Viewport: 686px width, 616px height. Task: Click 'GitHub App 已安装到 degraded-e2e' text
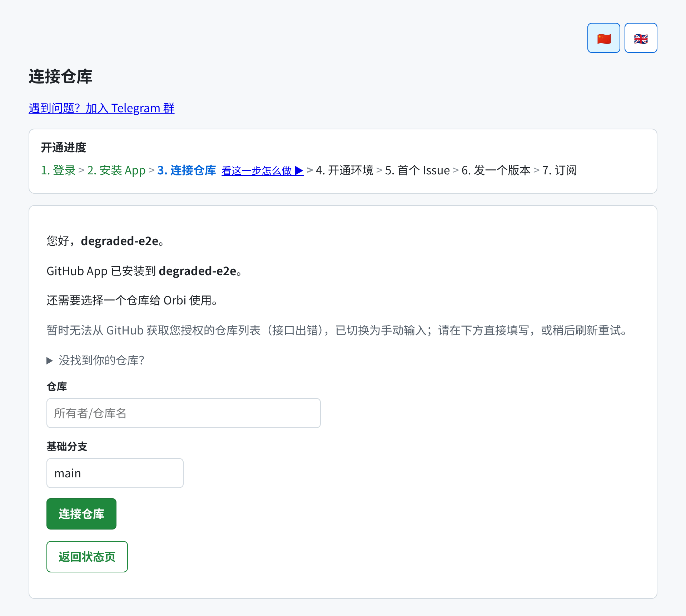[x=144, y=271]
